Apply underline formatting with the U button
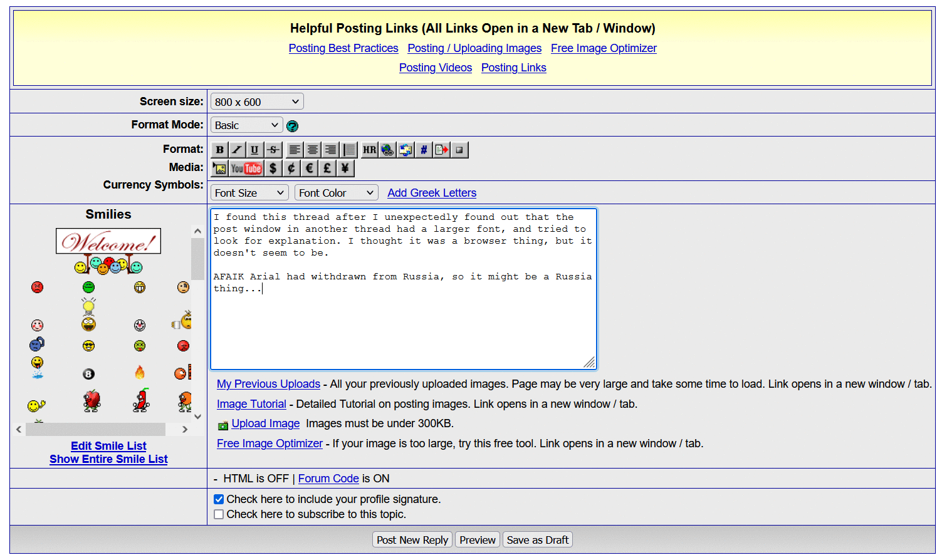Image resolution: width=942 pixels, height=560 pixels. (254, 150)
